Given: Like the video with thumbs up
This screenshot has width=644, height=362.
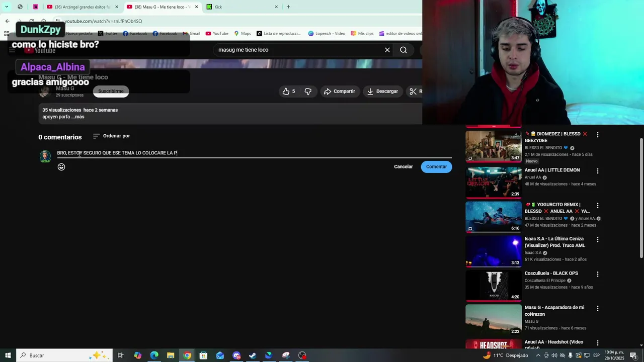Looking at the screenshot, I should pos(289,91).
